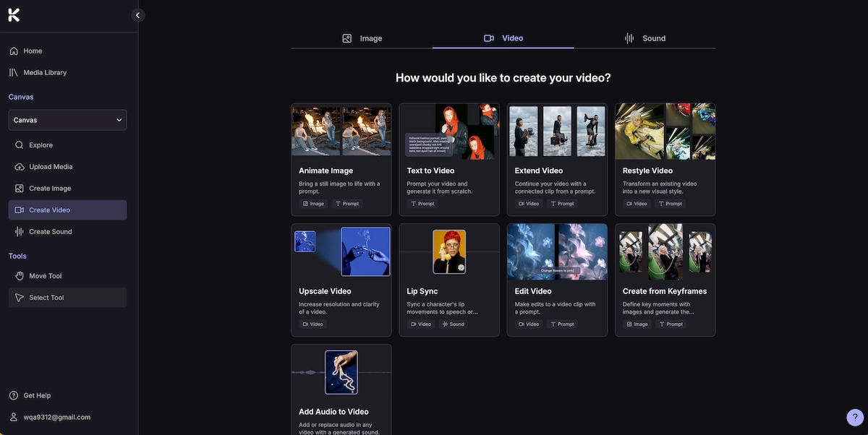Click the Animate Image thumbnail of campfire photos

(341, 131)
